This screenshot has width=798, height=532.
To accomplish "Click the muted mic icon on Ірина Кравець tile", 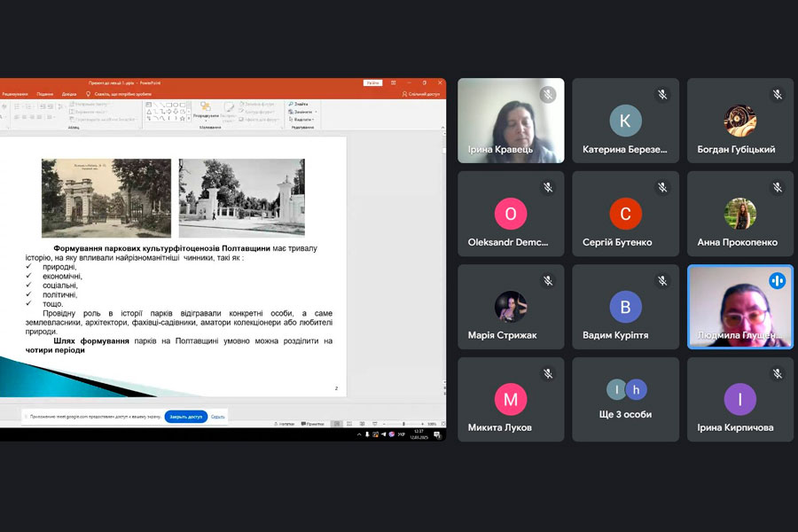I will tap(548, 94).
